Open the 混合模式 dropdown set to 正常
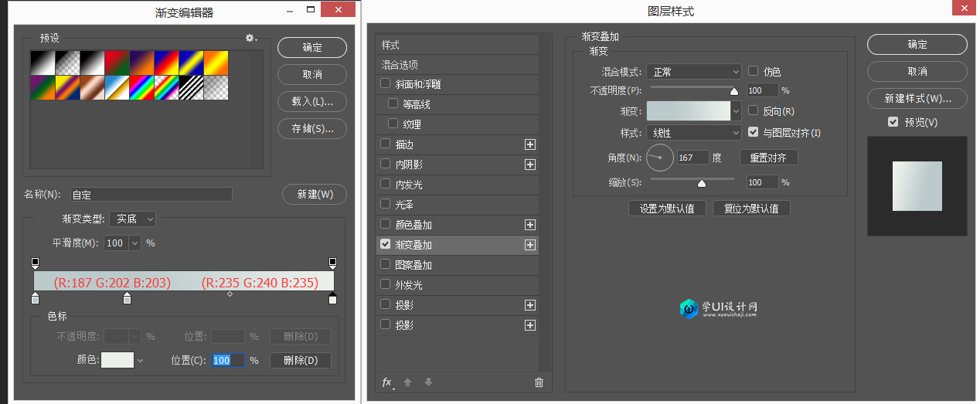 pyautogui.click(x=693, y=72)
